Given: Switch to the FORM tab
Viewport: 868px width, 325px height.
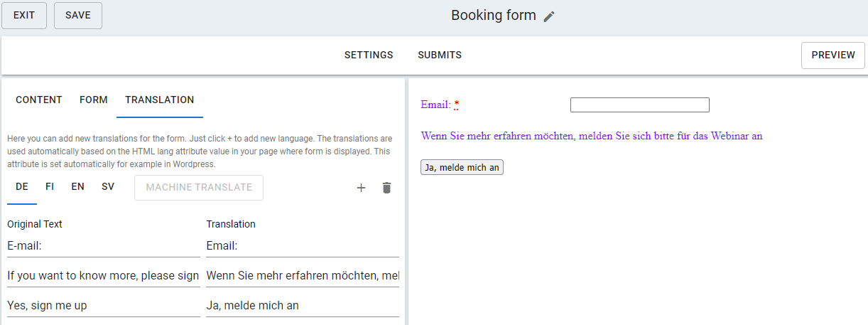Looking at the screenshot, I should pos(94,100).
